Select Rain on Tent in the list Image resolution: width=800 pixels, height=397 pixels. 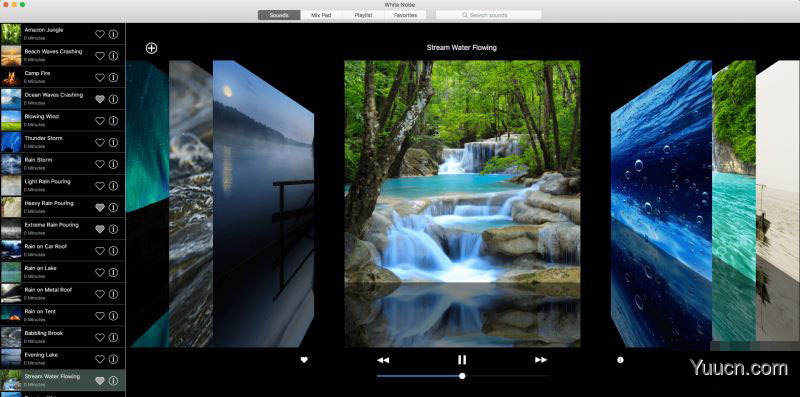[x=62, y=316]
